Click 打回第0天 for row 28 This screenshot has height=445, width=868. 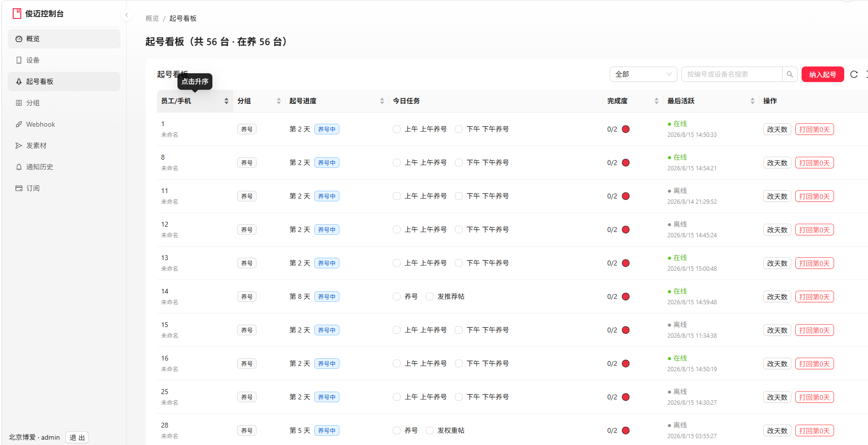814,431
